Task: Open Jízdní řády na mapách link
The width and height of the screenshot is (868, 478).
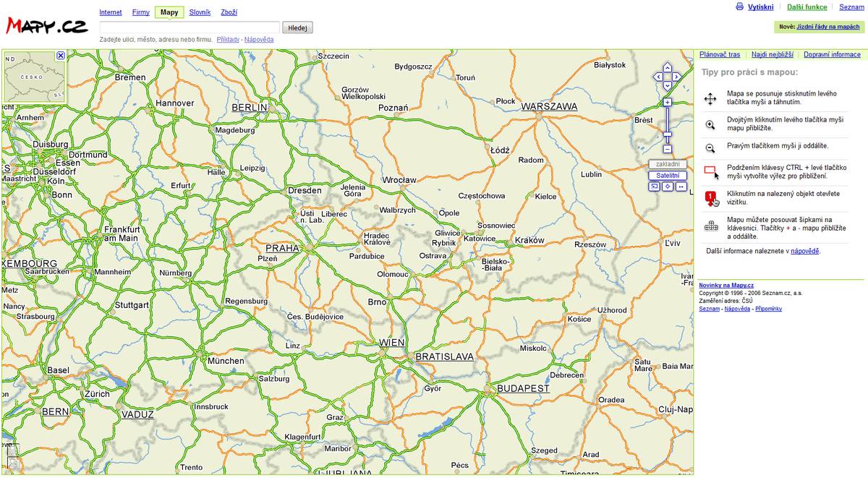Action: coord(828,27)
